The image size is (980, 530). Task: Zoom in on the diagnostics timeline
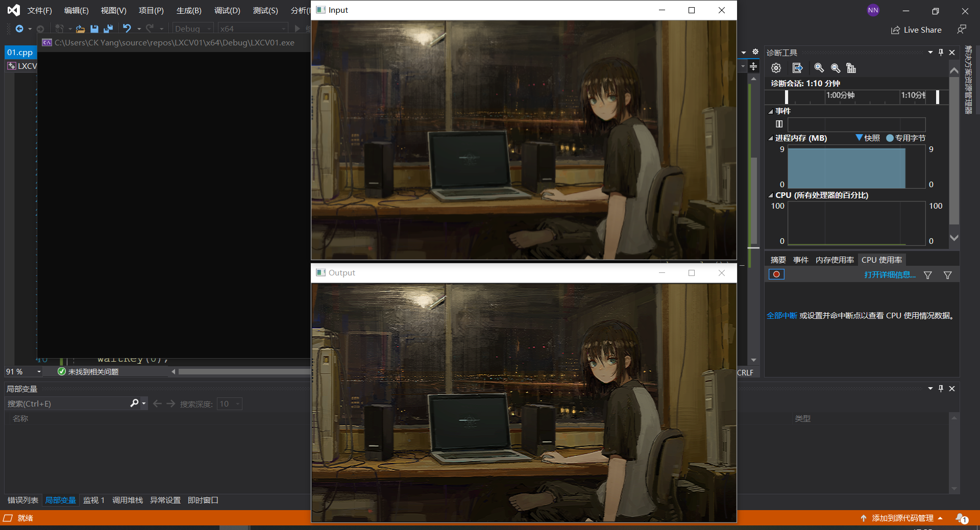[x=819, y=68]
